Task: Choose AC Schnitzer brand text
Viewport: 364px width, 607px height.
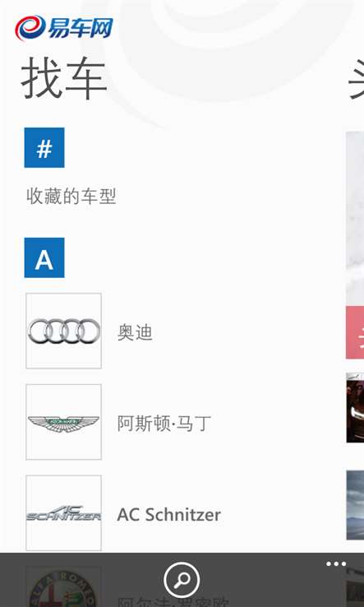Action: pyautogui.click(x=169, y=515)
